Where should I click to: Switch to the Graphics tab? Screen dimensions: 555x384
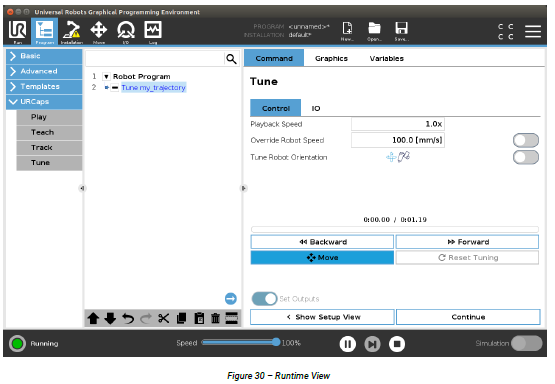click(x=331, y=58)
